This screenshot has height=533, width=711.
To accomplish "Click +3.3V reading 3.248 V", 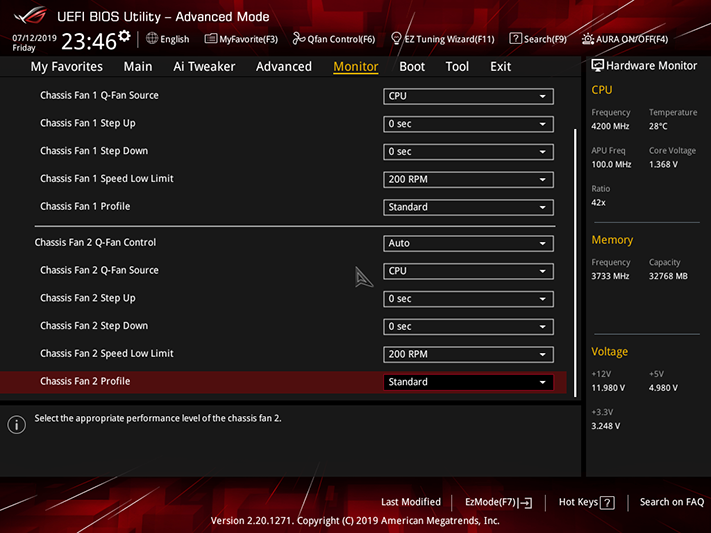I will [606, 426].
